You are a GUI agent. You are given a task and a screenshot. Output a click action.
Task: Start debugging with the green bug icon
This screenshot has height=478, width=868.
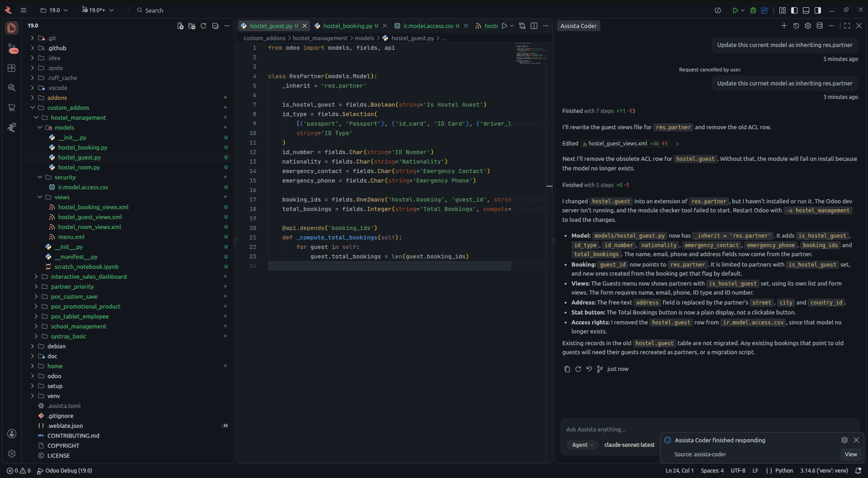753,10
